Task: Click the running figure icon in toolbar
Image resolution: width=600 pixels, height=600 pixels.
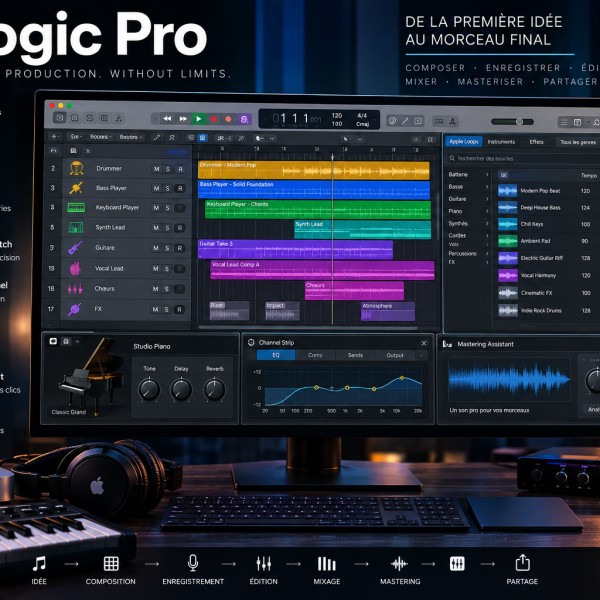Action: (119, 118)
